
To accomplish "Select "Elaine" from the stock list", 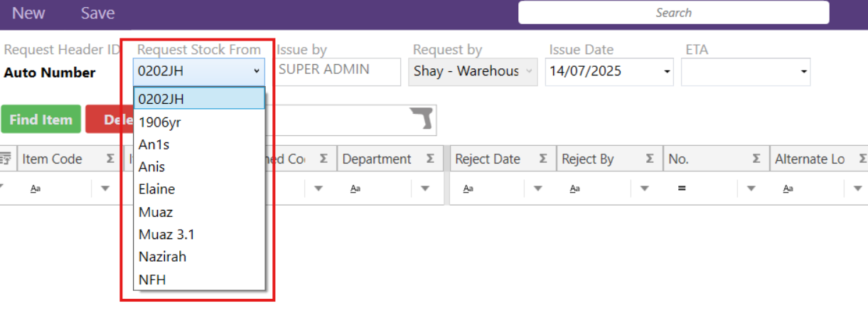I will tap(157, 189).
